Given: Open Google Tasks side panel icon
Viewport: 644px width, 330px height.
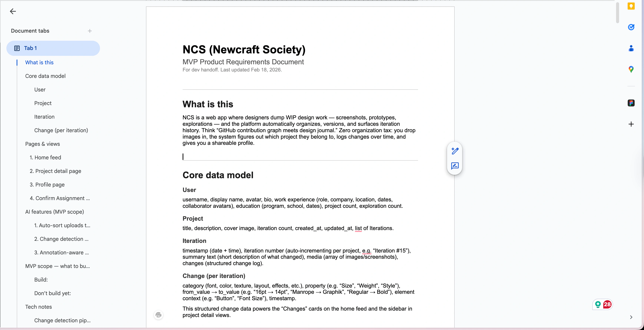Looking at the screenshot, I should 631,27.
